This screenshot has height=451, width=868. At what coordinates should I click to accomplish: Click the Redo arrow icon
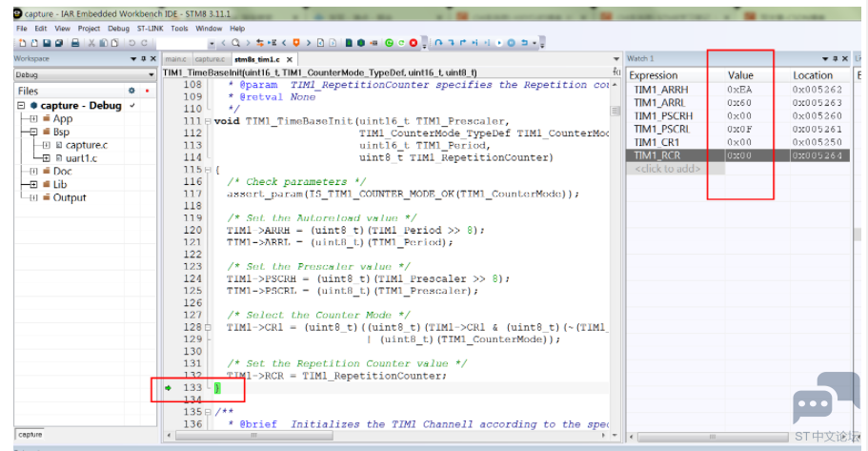(144, 43)
